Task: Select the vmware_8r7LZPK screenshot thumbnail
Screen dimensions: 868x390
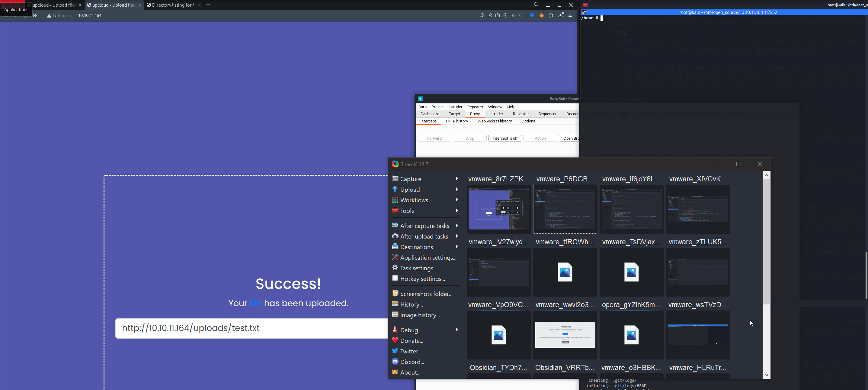Action: coord(498,209)
